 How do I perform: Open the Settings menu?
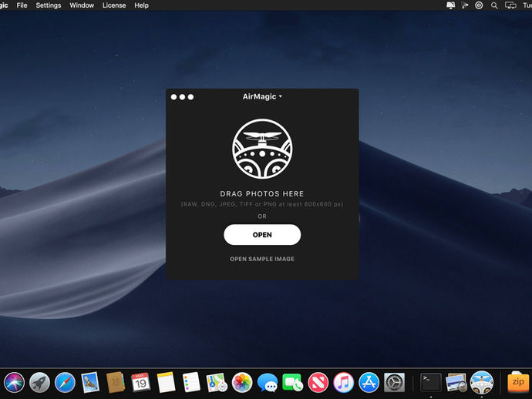coord(49,5)
